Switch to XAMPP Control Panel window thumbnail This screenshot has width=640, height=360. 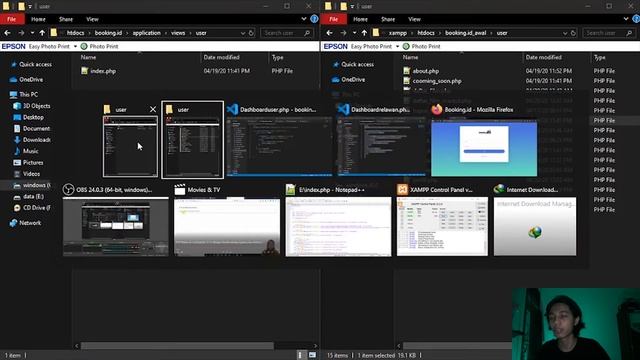point(442,227)
